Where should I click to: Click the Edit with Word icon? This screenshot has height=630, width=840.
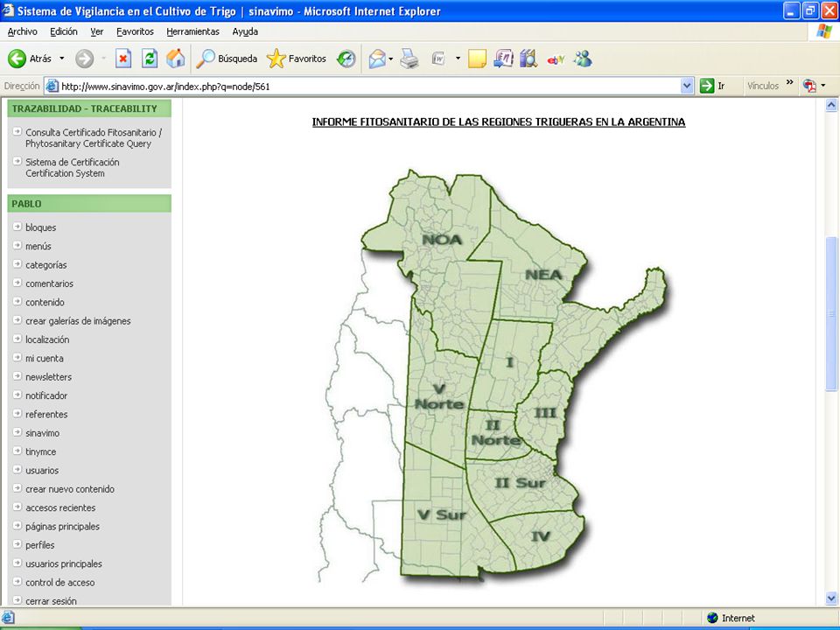tap(438, 59)
